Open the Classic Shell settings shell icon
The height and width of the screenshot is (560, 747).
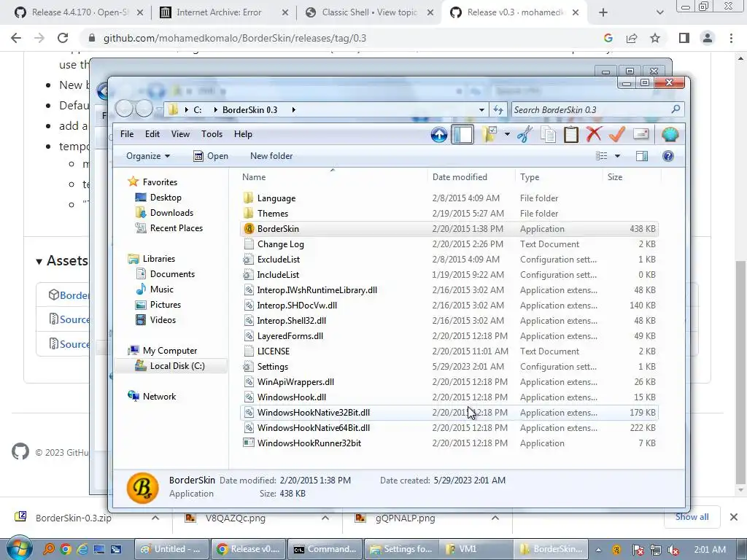click(670, 135)
